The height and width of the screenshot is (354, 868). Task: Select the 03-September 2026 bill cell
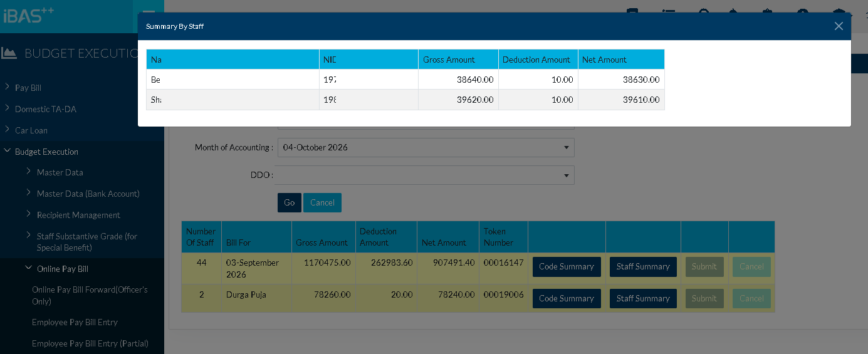(x=256, y=268)
